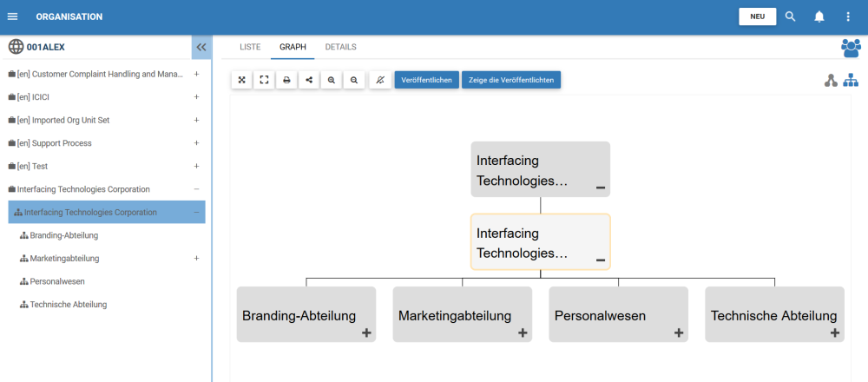Image resolution: width=868 pixels, height=382 pixels.
Task: Switch to hierarchy tree layout icon
Action: (851, 81)
